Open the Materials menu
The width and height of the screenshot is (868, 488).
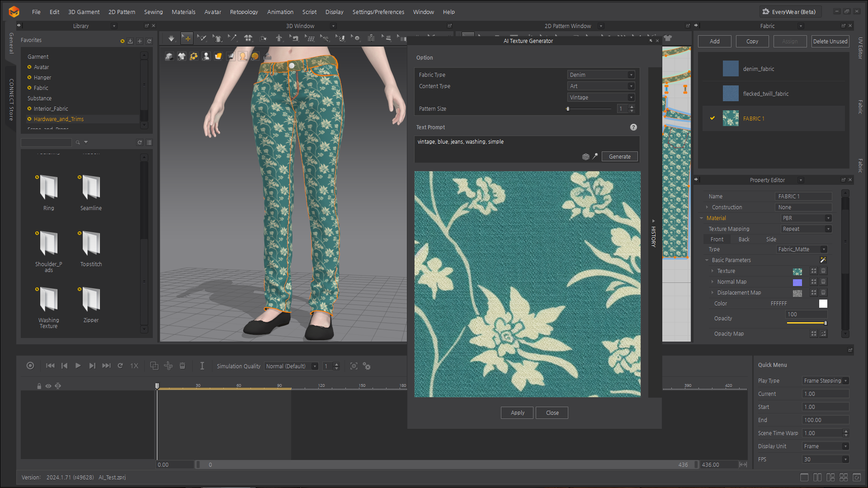click(x=183, y=12)
